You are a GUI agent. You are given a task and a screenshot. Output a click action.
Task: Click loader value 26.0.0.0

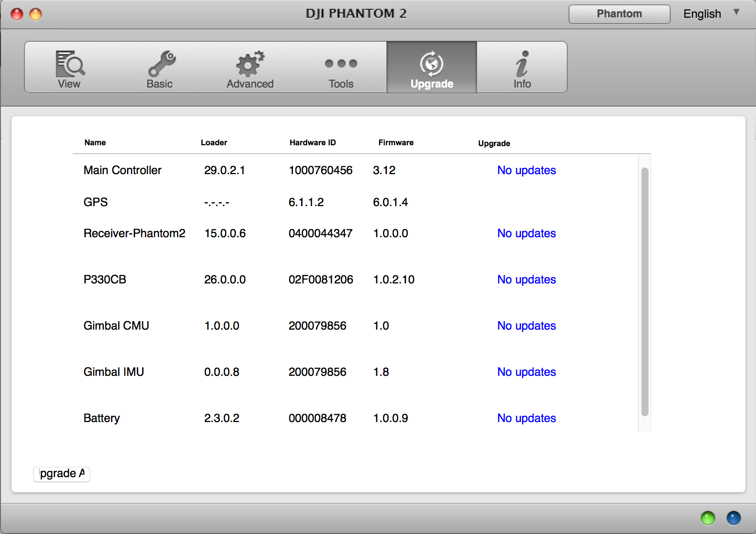tap(225, 279)
